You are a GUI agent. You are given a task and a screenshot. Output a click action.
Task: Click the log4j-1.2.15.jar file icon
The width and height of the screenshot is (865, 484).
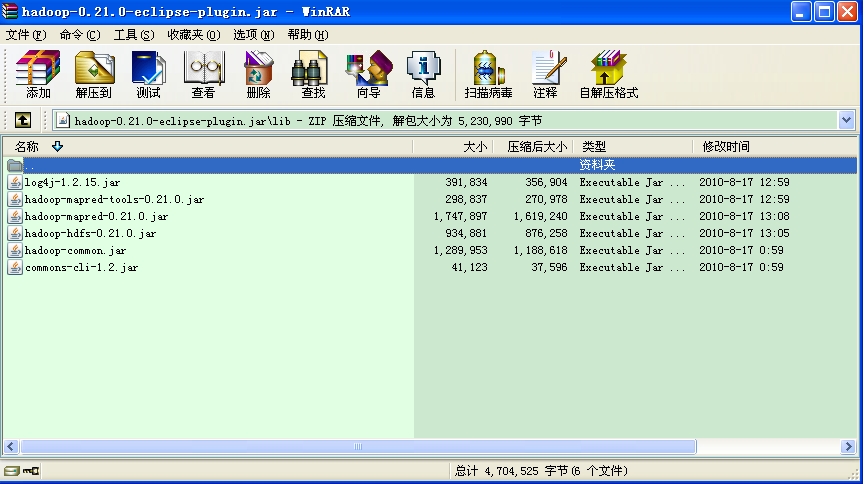click(15, 183)
